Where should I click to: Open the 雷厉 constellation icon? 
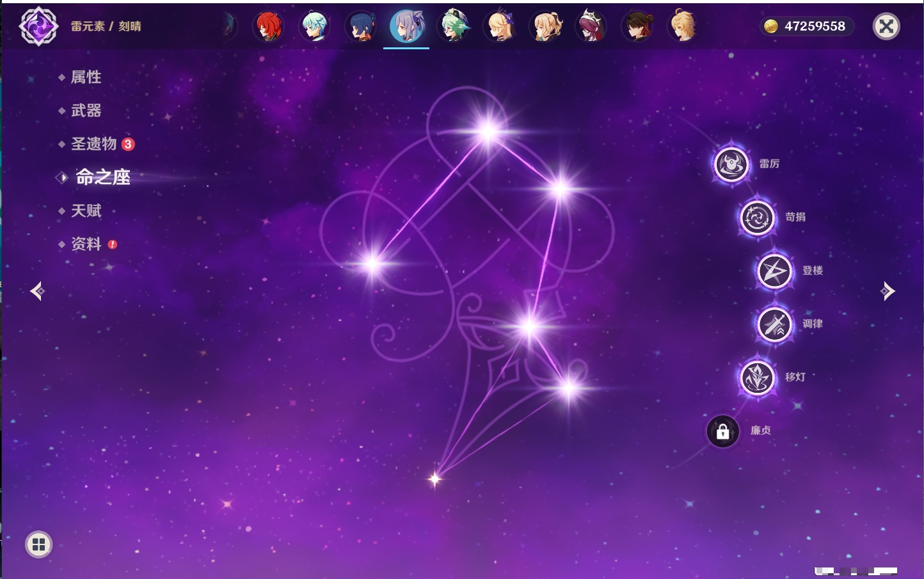click(731, 164)
